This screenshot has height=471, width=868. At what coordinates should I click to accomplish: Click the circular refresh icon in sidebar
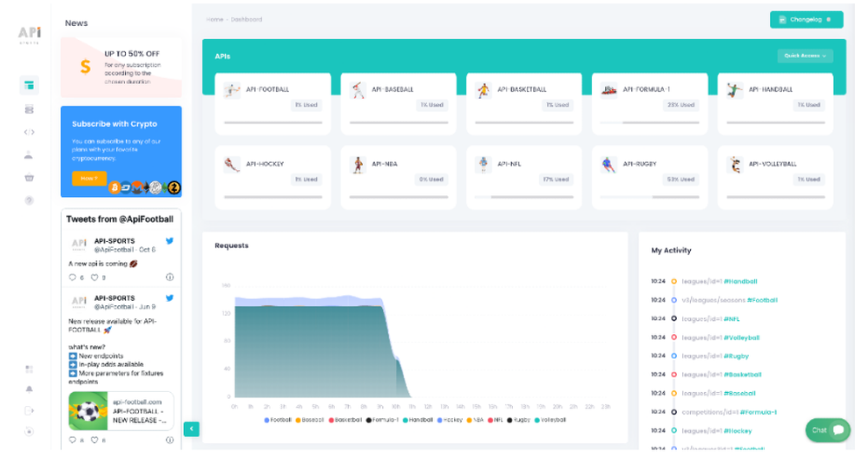(30, 432)
